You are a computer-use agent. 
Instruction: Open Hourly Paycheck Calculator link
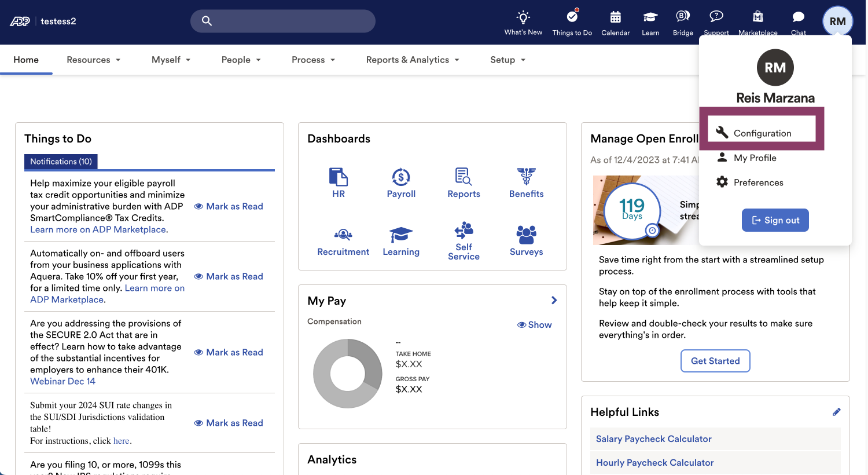coord(655,463)
